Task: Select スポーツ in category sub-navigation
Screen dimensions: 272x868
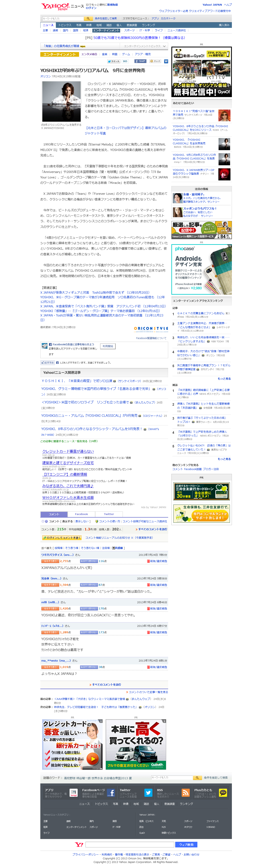Action: pos(129,31)
